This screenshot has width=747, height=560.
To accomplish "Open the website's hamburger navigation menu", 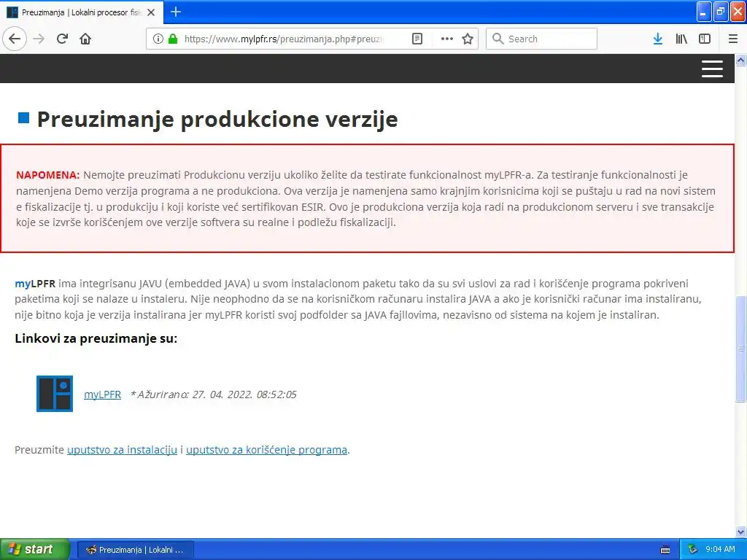I will (712, 69).
